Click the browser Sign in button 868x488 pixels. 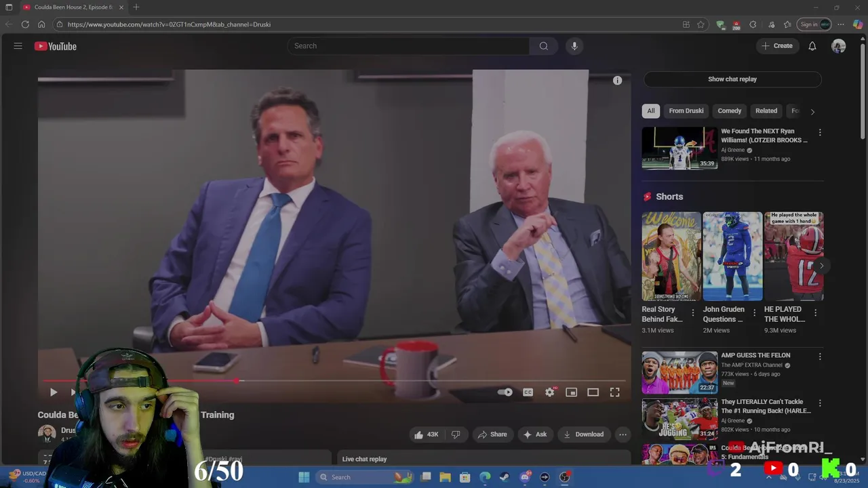[x=814, y=24]
